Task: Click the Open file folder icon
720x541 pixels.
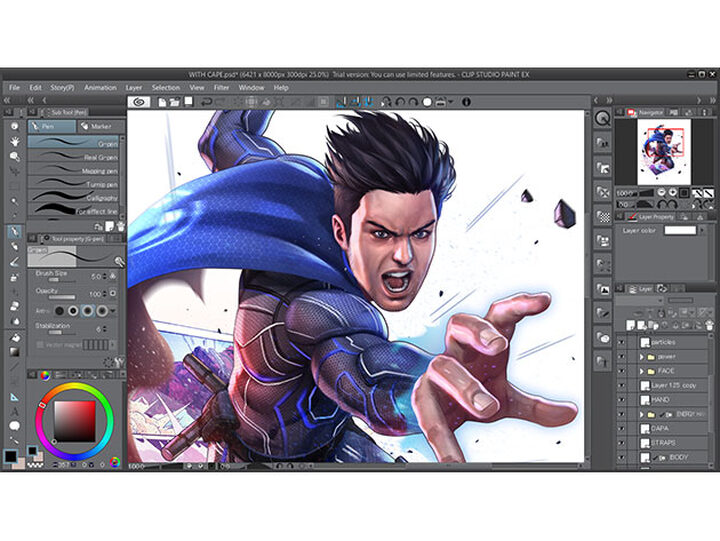Action: click(x=174, y=102)
